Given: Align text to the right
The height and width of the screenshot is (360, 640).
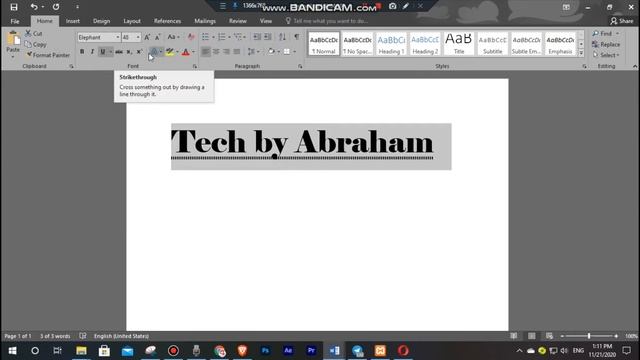Looking at the screenshot, I should click(226, 52).
